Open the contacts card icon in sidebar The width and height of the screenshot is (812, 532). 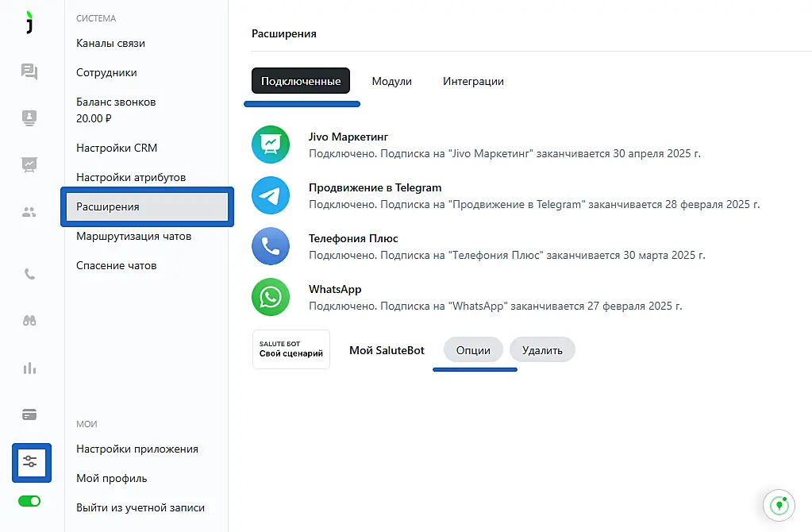click(29, 118)
